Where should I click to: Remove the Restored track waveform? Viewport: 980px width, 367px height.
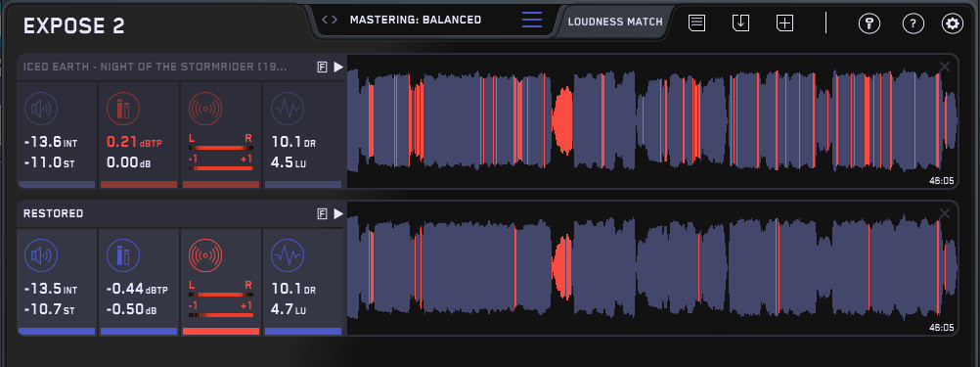[945, 213]
